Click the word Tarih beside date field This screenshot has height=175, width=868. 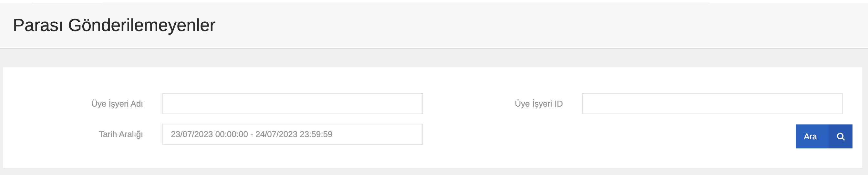coord(108,134)
